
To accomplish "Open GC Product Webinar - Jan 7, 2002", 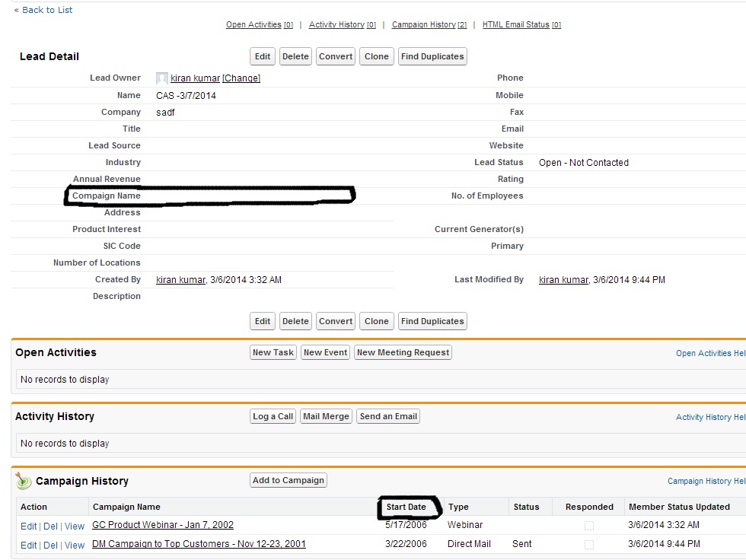I will click(x=163, y=525).
